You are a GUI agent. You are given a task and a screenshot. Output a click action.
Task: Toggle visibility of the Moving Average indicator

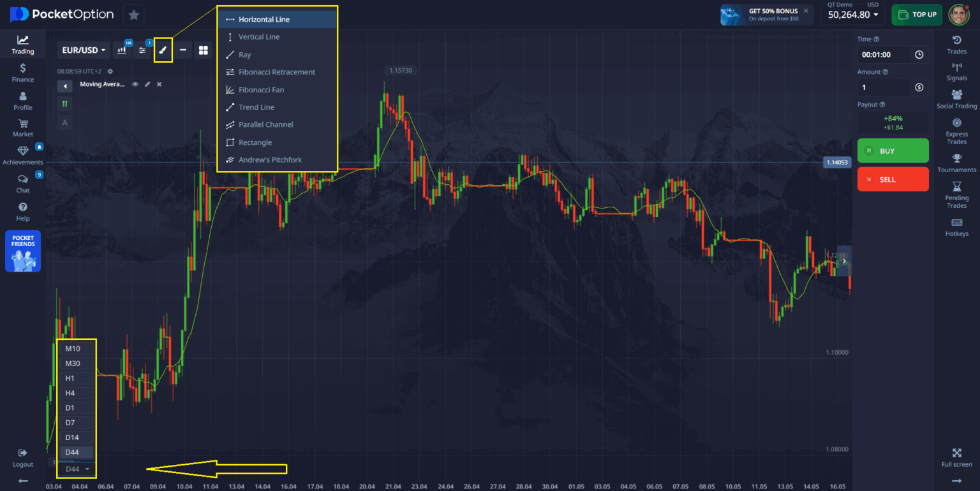click(x=135, y=84)
